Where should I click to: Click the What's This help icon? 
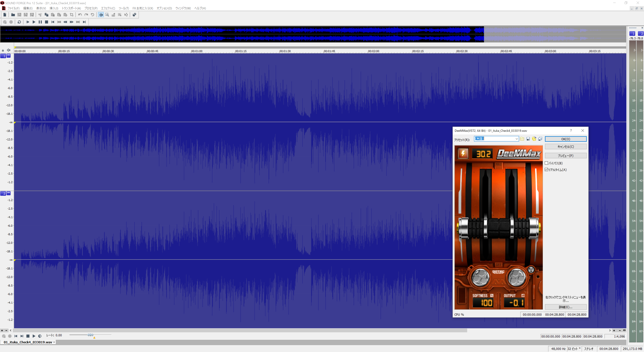135,15
